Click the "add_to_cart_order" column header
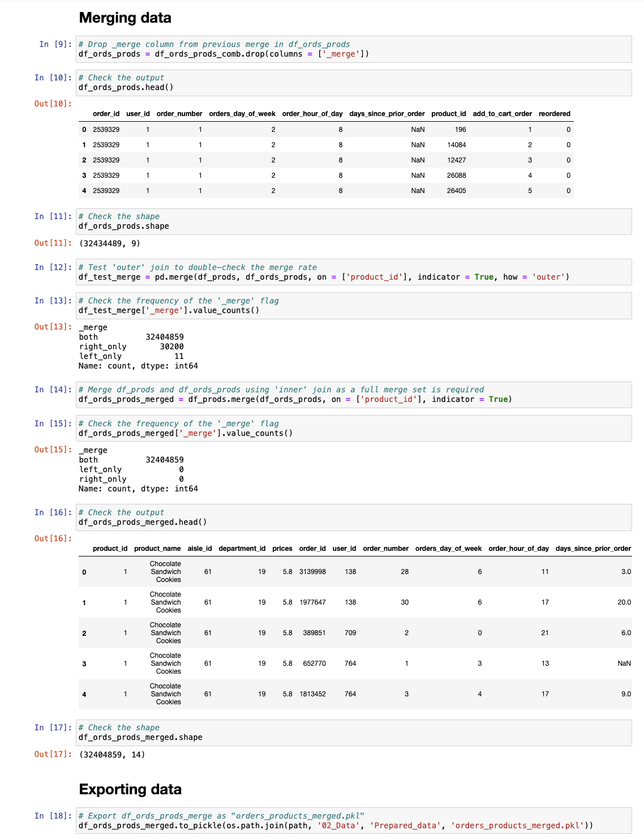The width and height of the screenshot is (644, 839). pyautogui.click(x=502, y=114)
